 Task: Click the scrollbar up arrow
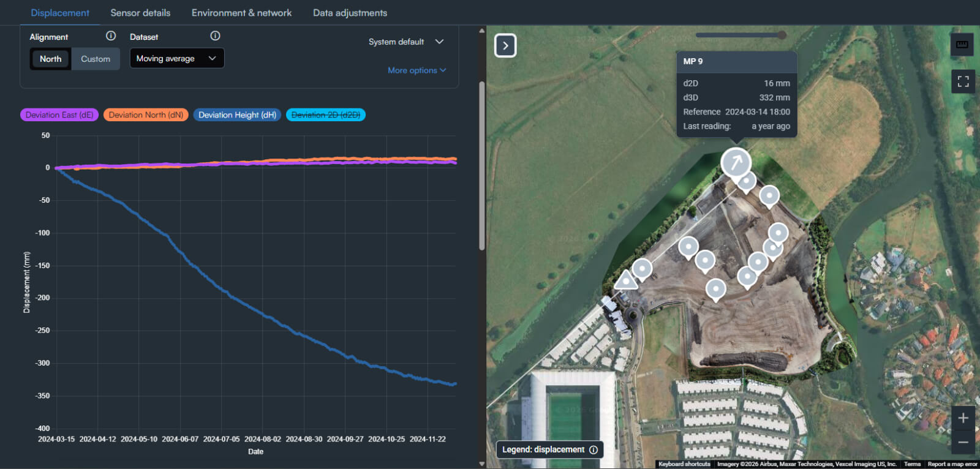pos(482,30)
